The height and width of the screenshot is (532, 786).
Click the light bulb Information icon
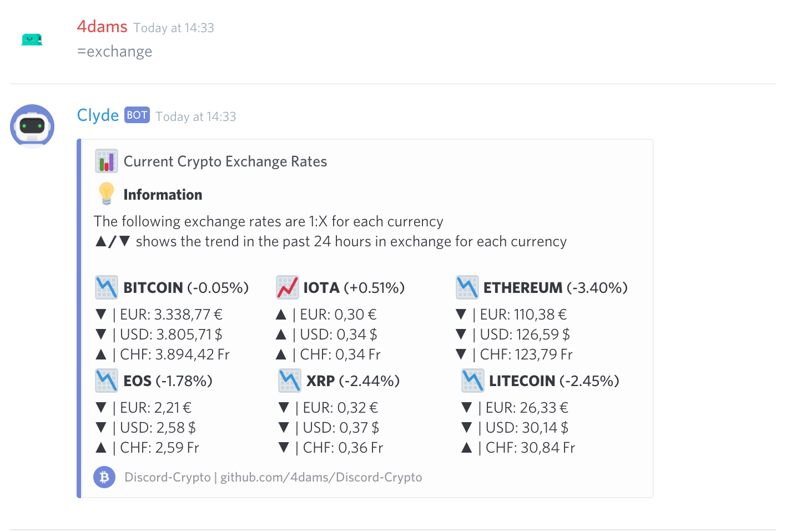coord(106,194)
